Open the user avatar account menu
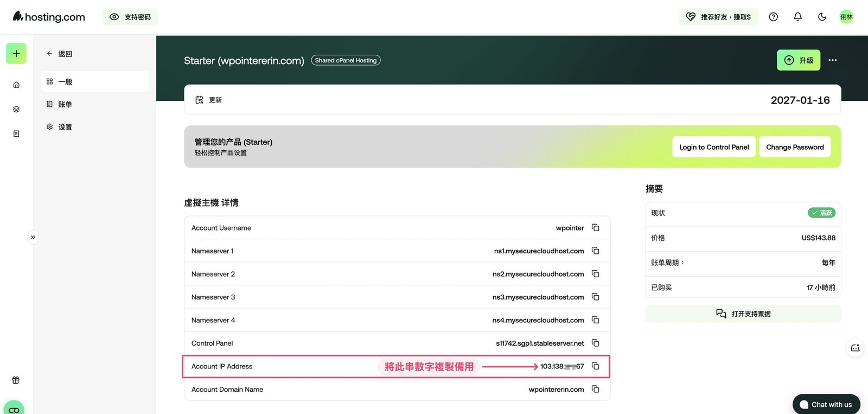Screen dimensions: 868x414 tap(846, 17)
